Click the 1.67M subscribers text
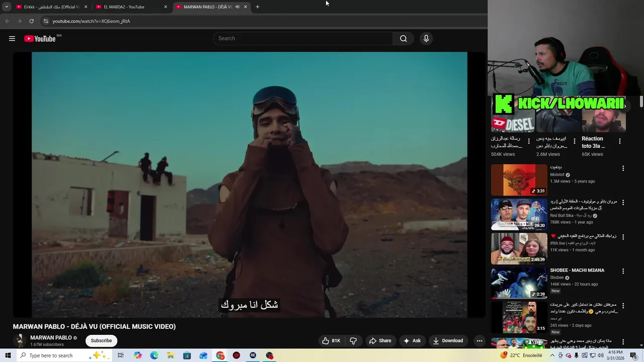Screen dimensions: 644x362 (x=47, y=345)
